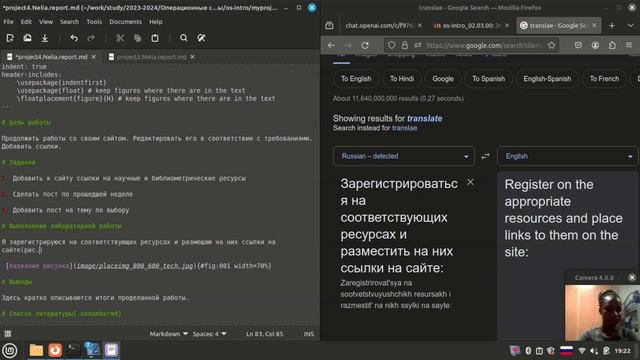Image resolution: width=640 pixels, height=360 pixels.
Task: Switch to project4.Nelia.report.md tab
Action: pyautogui.click(x=51, y=57)
